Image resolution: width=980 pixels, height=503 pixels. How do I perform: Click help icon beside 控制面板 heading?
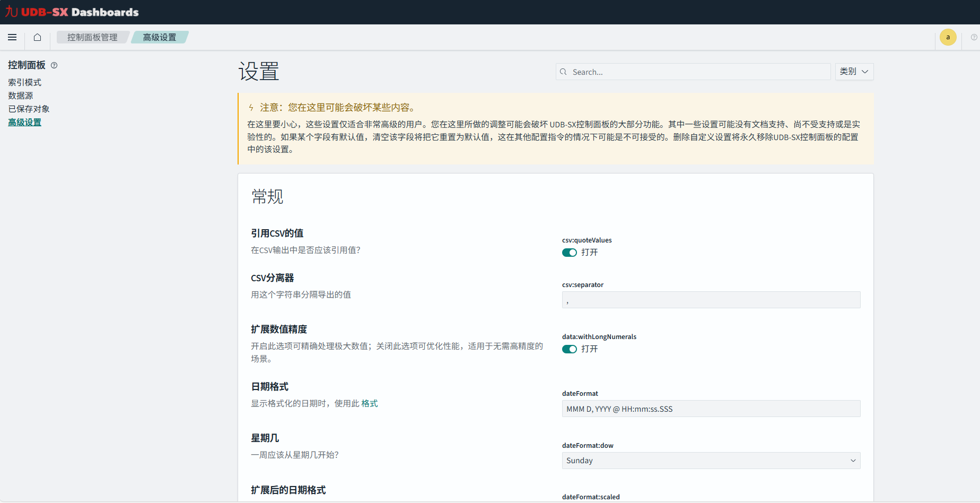tap(54, 65)
